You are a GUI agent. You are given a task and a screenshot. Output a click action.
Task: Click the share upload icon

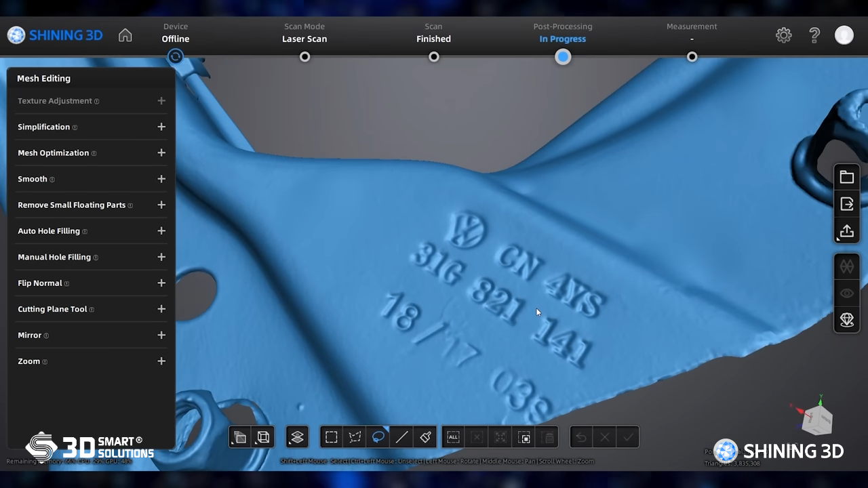coord(846,230)
